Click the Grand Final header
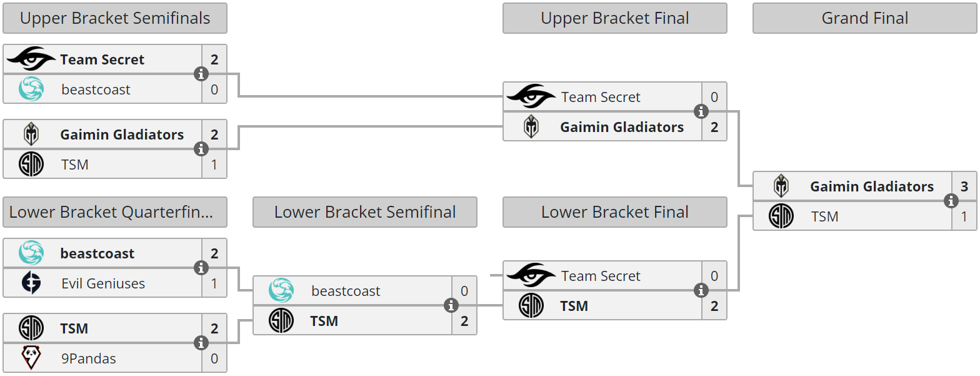The image size is (980, 376). [x=864, y=18]
